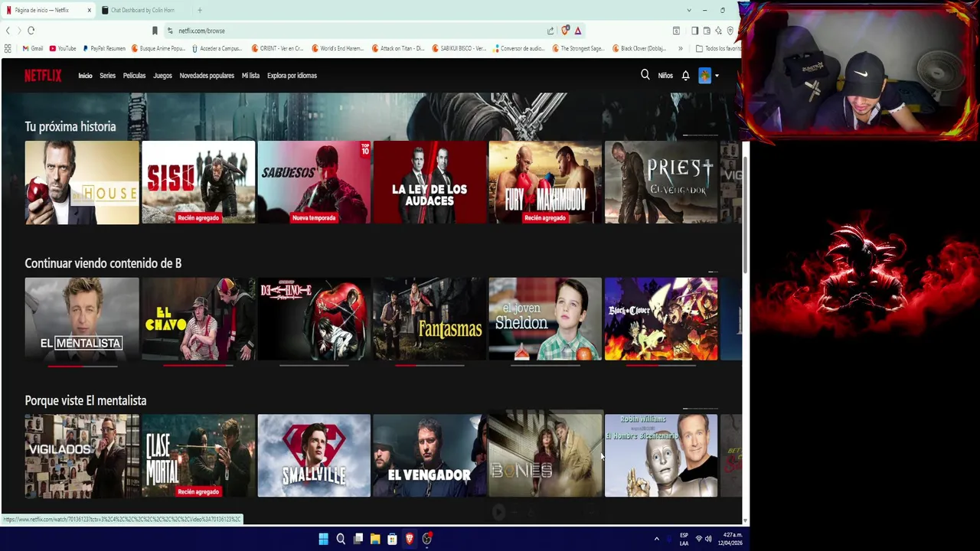This screenshot has width=980, height=551.
Task: Continue watching El joven Sheldon
Action: click(545, 318)
